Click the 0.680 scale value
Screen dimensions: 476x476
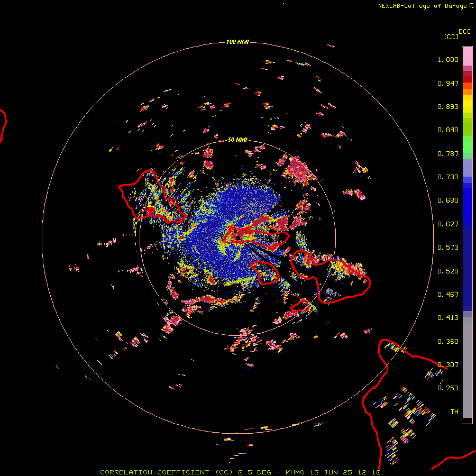(x=448, y=200)
